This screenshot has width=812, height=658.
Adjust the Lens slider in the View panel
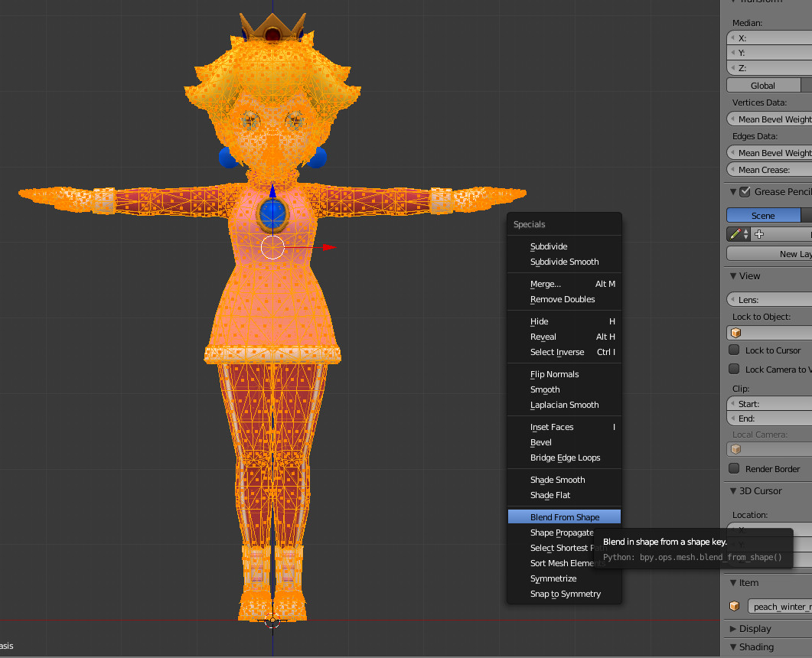(x=769, y=299)
